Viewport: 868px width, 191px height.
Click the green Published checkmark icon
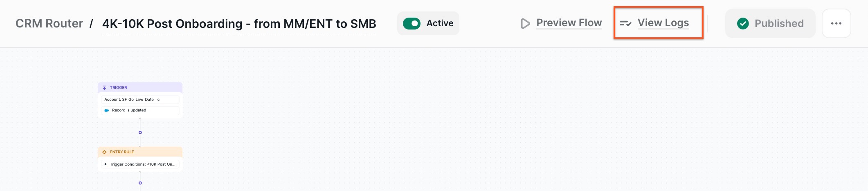tap(743, 23)
